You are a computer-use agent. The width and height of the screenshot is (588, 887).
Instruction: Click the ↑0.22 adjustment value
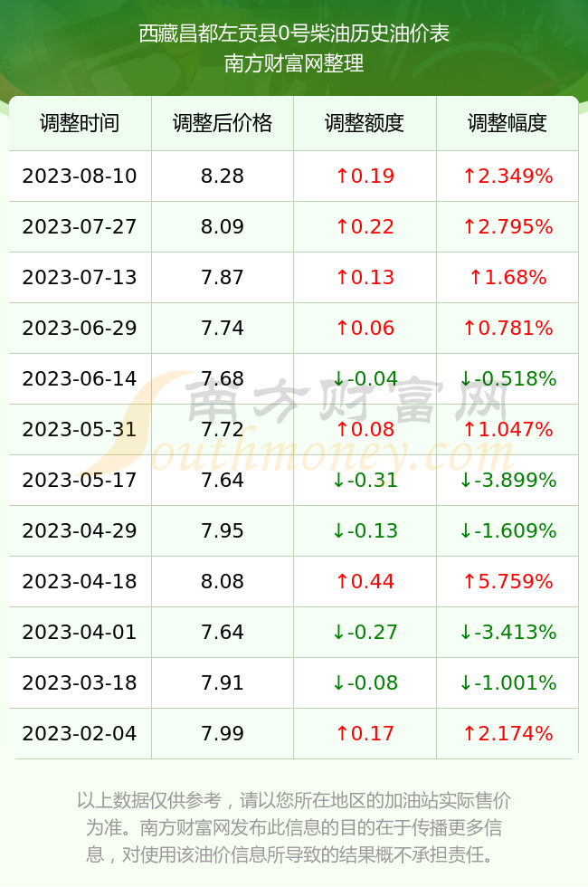pos(365,227)
